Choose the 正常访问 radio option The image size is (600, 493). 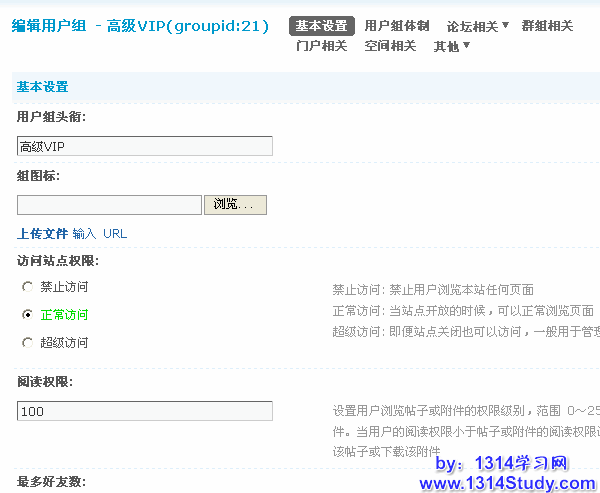pos(27,315)
